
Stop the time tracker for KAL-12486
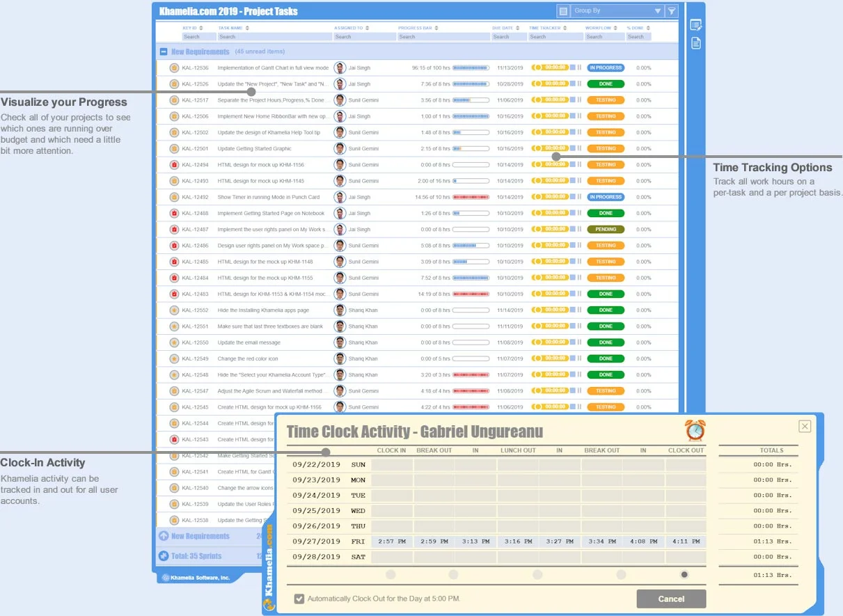tap(572, 246)
